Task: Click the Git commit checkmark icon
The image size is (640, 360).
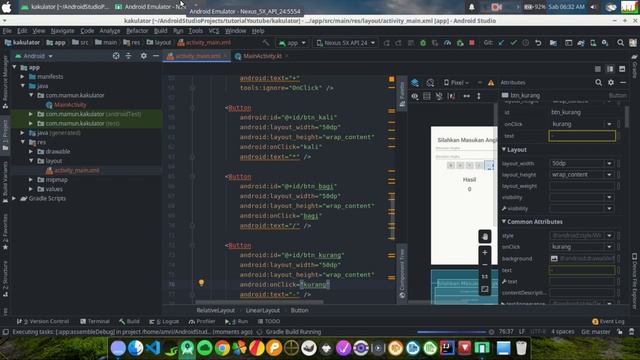Action: tap(513, 43)
